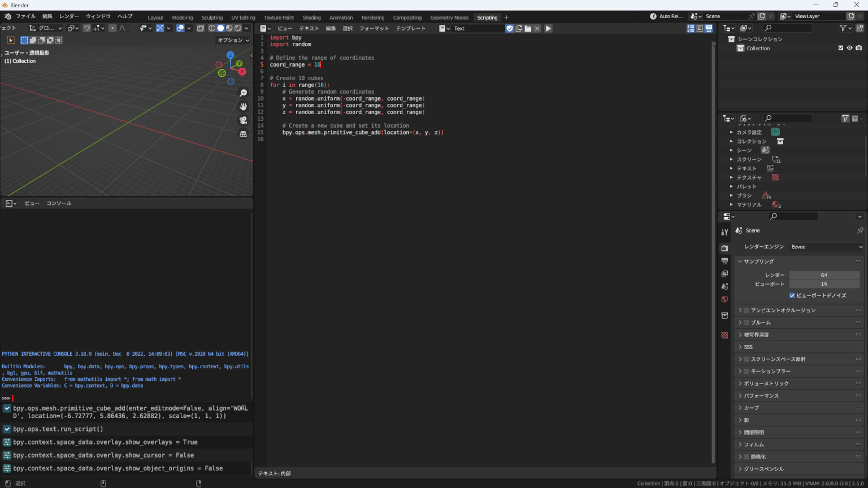Create a new text with the copy icon
868x488 pixels.
coord(519,28)
